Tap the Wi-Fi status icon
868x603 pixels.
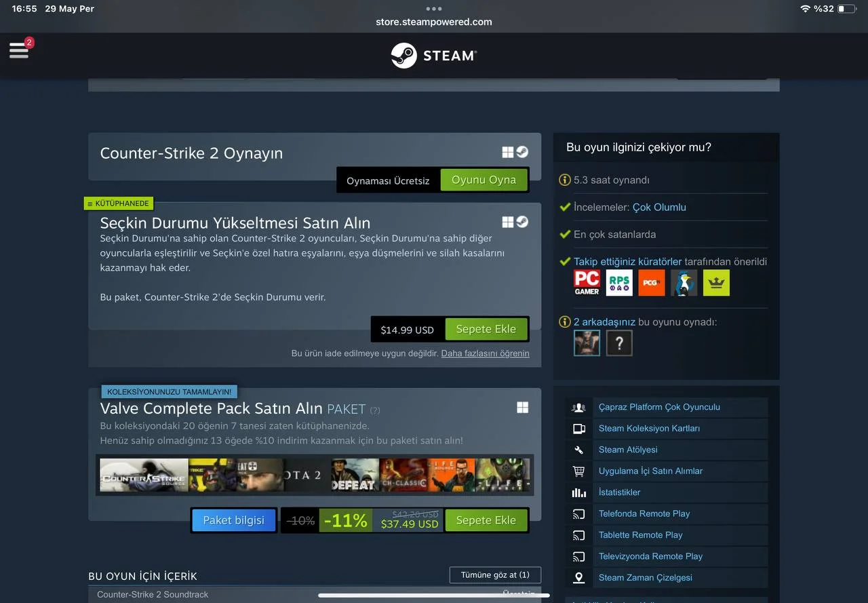pyautogui.click(x=805, y=9)
